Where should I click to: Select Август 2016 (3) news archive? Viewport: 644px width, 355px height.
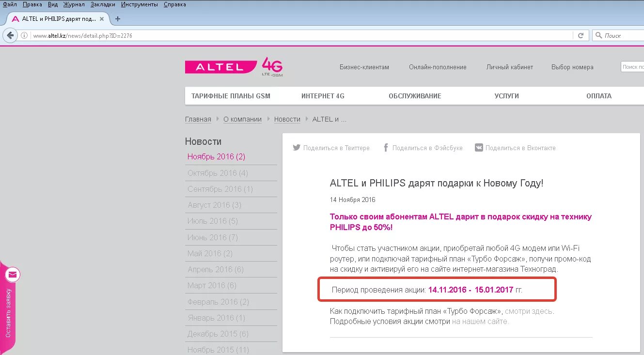pos(214,205)
